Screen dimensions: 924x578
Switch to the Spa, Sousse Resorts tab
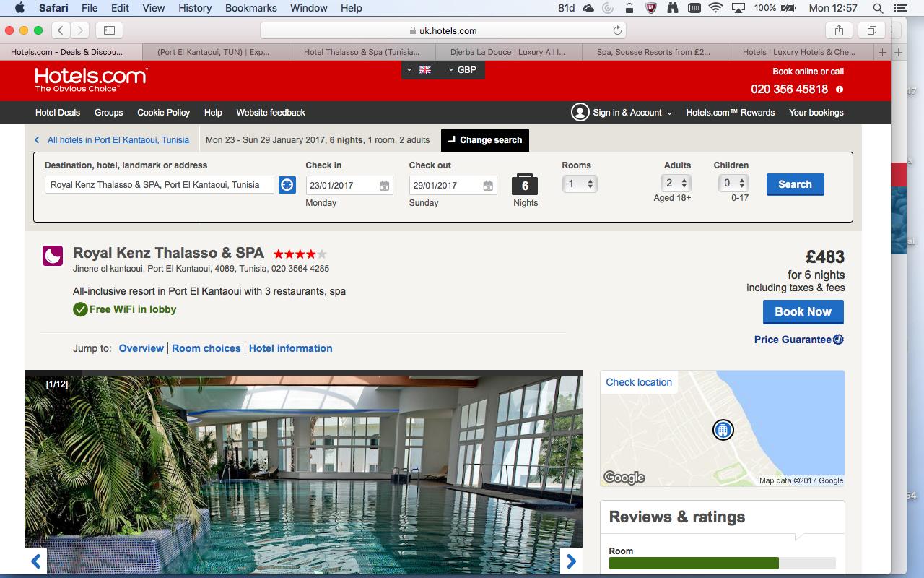[654, 52]
